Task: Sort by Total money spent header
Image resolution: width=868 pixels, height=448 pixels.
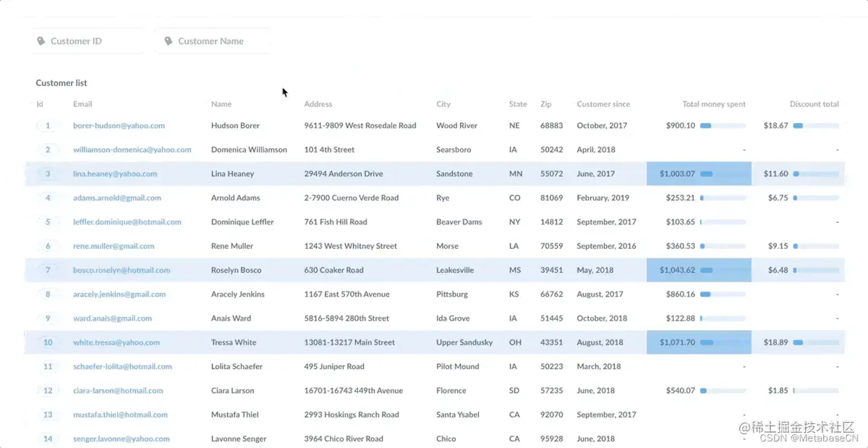Action: (714, 104)
